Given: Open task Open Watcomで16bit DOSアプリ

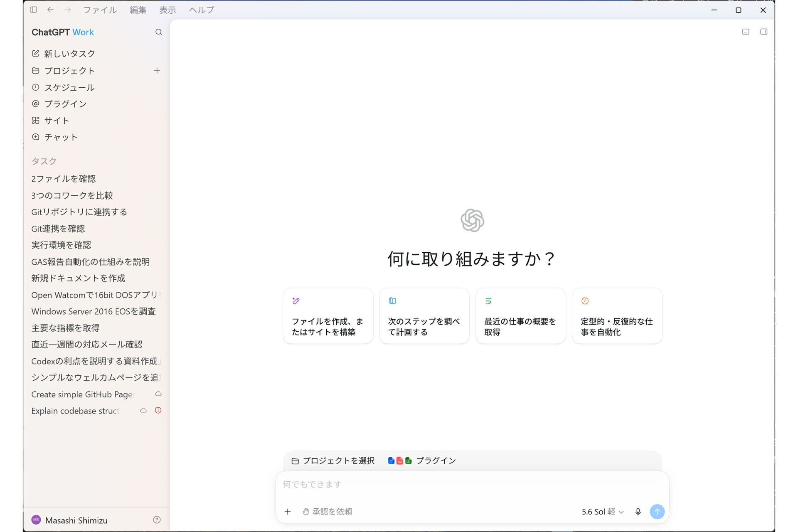Looking at the screenshot, I should 96,295.
